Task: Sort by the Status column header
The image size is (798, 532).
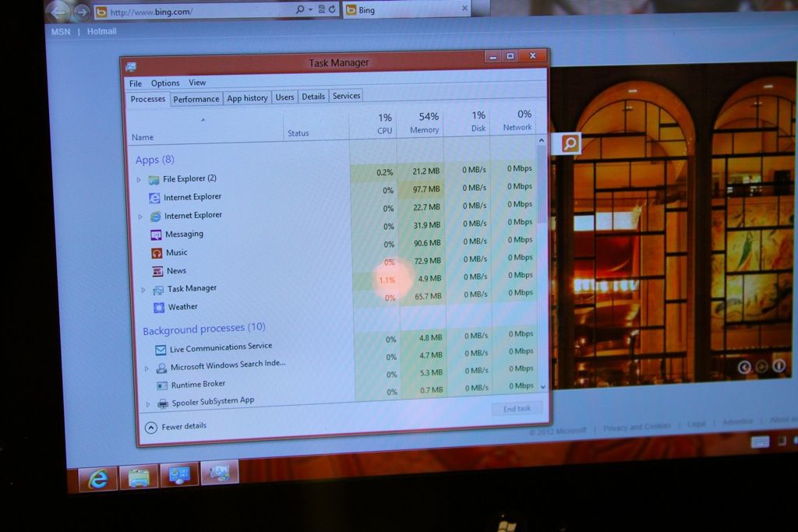Action: (x=316, y=127)
